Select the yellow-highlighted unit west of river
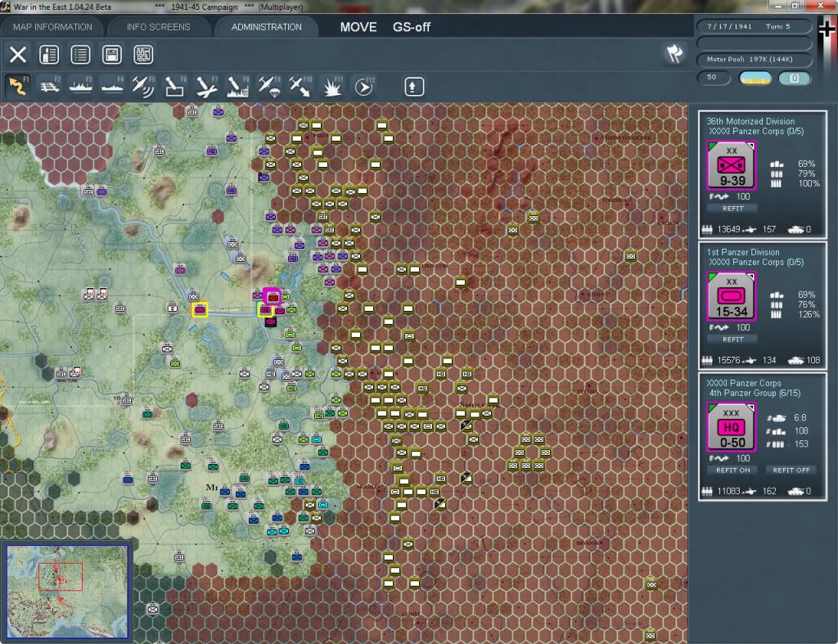The width and height of the screenshot is (838, 644). click(200, 309)
